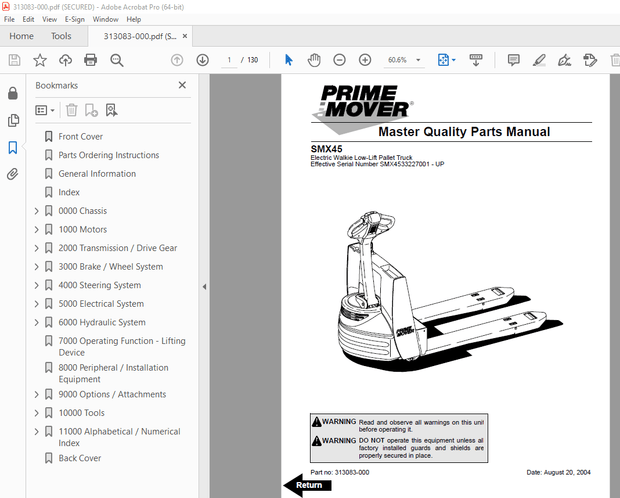This screenshot has height=498, width=620.
Task: Open the stamp tool icon
Action: pos(590,60)
